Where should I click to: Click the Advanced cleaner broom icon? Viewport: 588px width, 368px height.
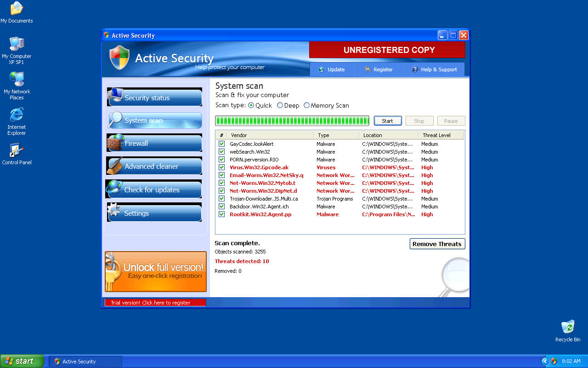(115, 166)
